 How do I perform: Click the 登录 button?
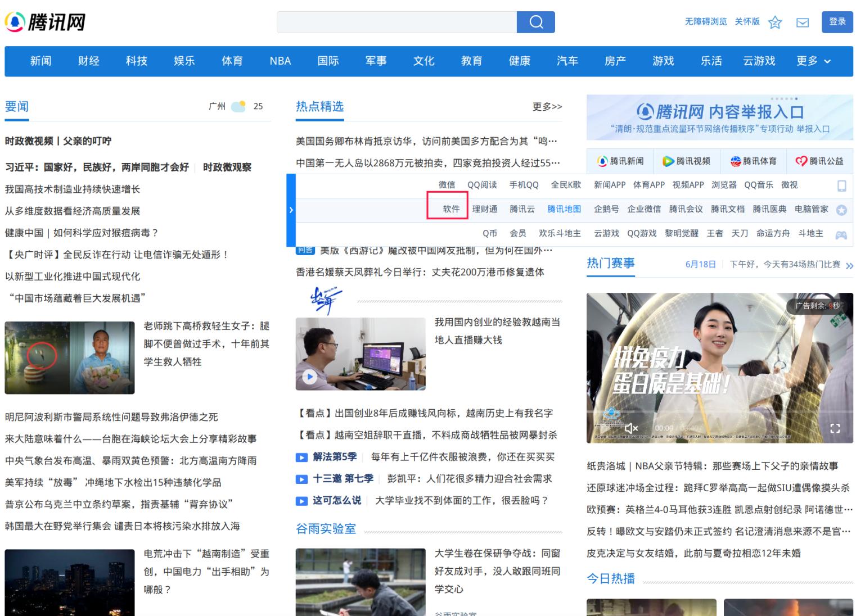point(837,22)
